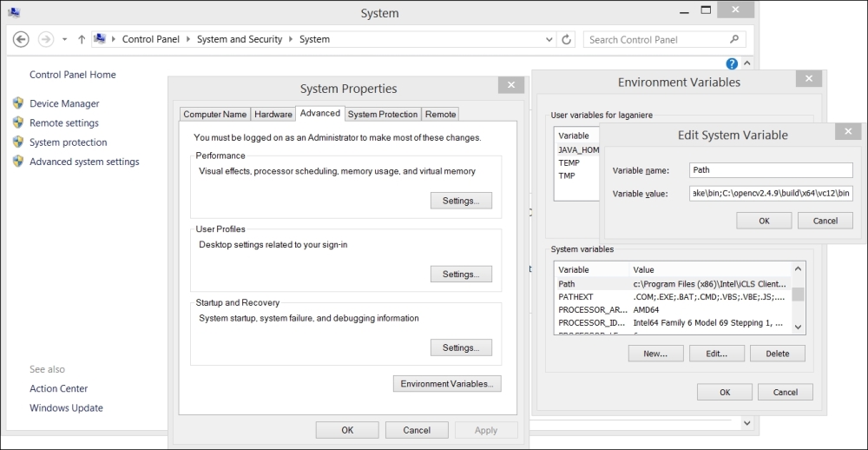The width and height of the screenshot is (868, 450).
Task: Cancel the Environment Variables dialog
Action: 785,393
